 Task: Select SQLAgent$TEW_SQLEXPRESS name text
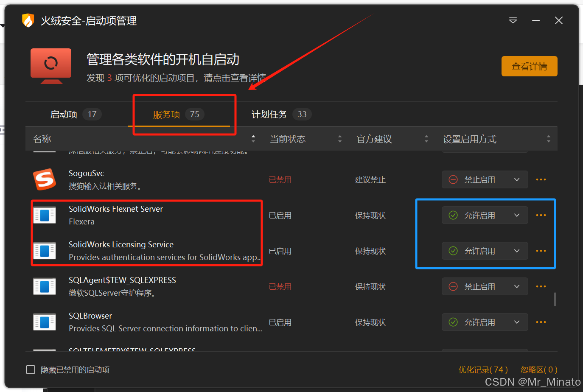coord(122,280)
